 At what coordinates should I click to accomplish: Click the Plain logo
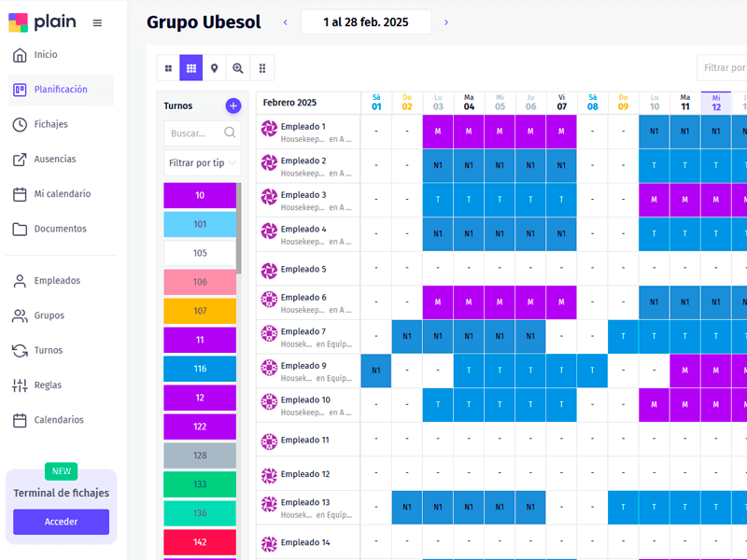[43, 22]
